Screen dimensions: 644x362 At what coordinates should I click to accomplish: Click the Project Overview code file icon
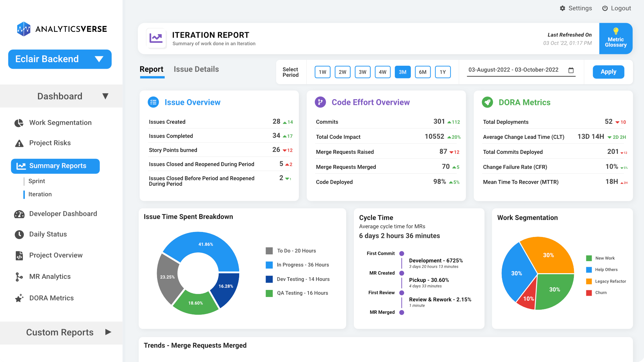tap(19, 255)
